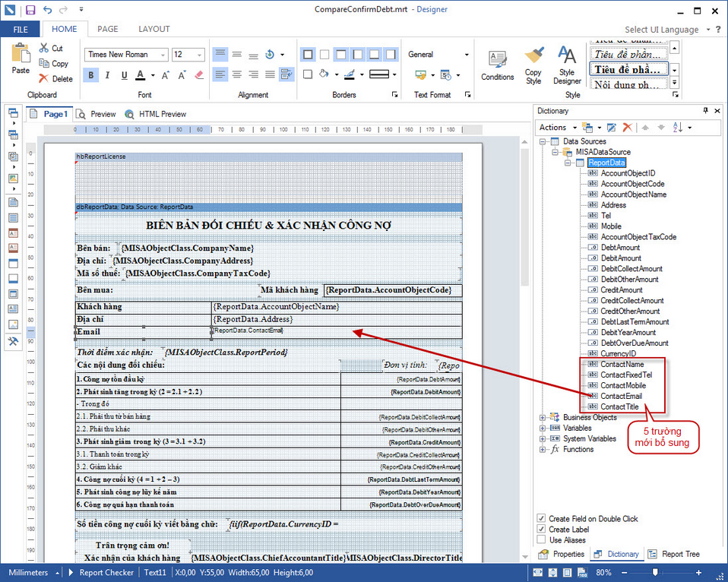
Task: Toggle the Word Wrap button
Action: [x=287, y=74]
